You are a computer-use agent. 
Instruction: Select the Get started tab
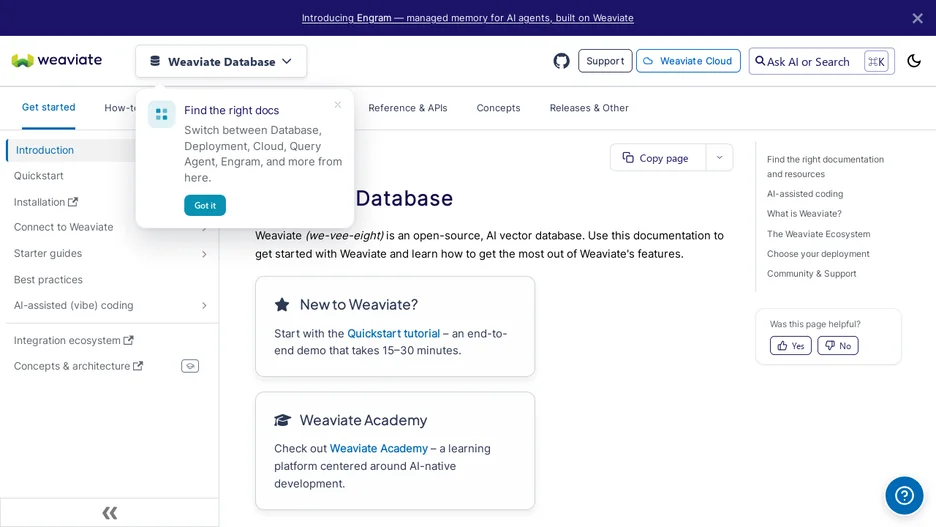(x=48, y=107)
